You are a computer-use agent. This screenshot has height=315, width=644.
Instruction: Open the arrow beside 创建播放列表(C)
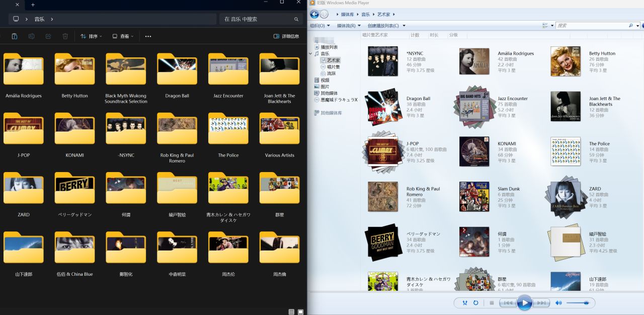[404, 26]
